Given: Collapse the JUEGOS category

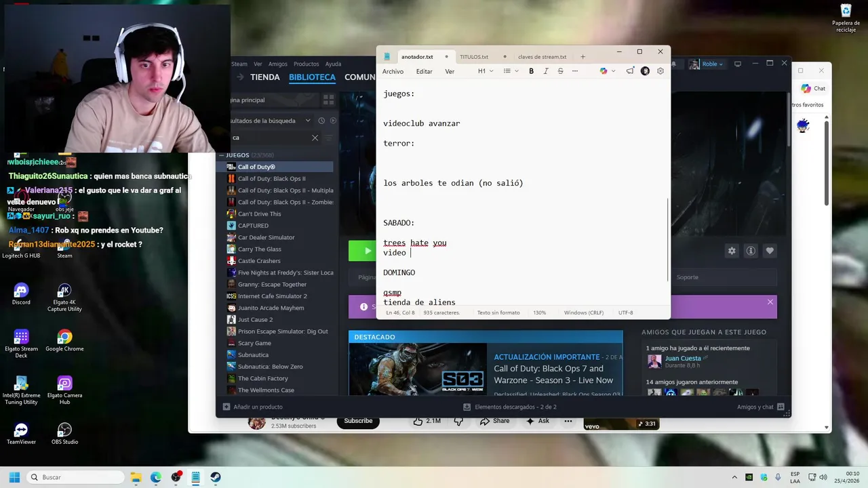Looking at the screenshot, I should [221, 155].
